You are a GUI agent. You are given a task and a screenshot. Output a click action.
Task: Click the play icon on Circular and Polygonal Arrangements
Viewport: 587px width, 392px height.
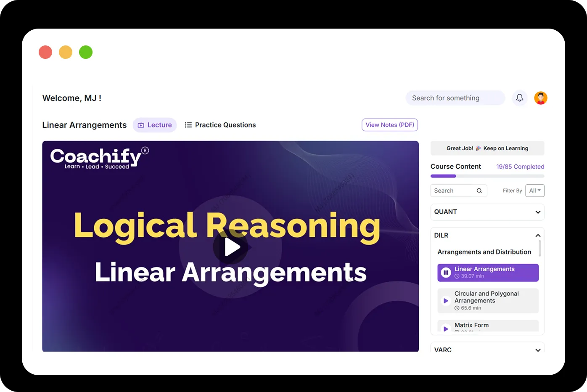[x=446, y=300]
